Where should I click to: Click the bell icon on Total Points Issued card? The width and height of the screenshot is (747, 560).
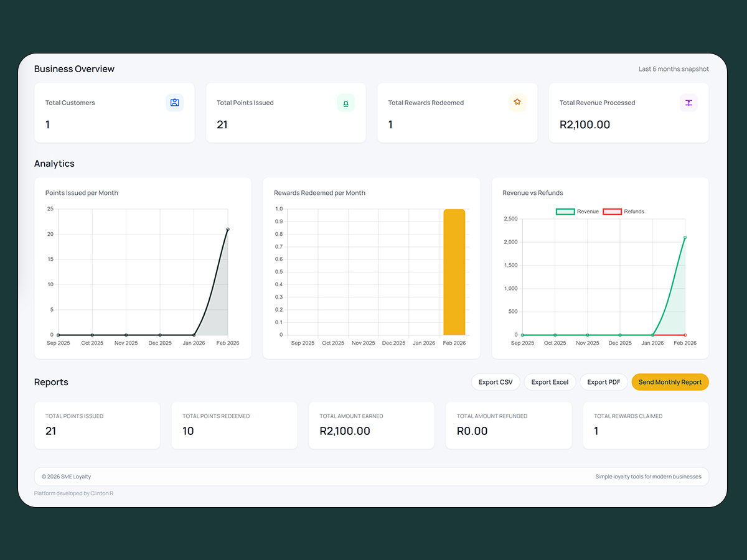click(x=346, y=102)
